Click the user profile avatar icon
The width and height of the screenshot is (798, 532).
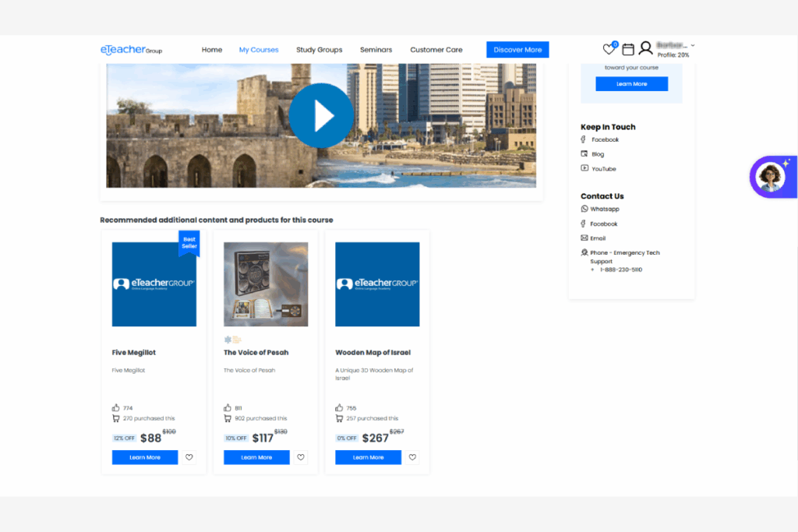[x=645, y=48]
